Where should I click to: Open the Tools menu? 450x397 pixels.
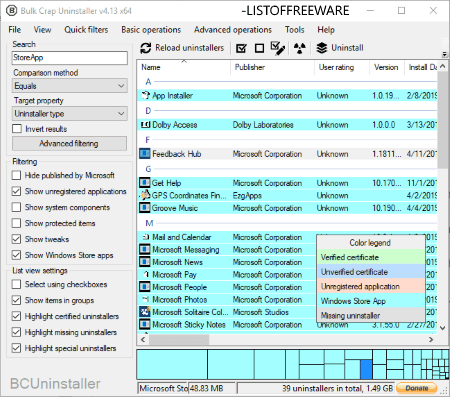[294, 30]
